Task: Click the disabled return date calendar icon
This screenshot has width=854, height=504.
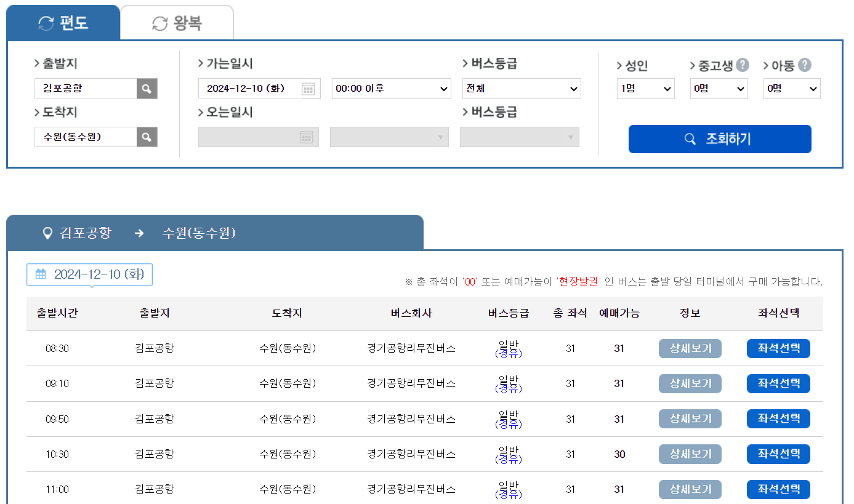Action: (x=307, y=137)
